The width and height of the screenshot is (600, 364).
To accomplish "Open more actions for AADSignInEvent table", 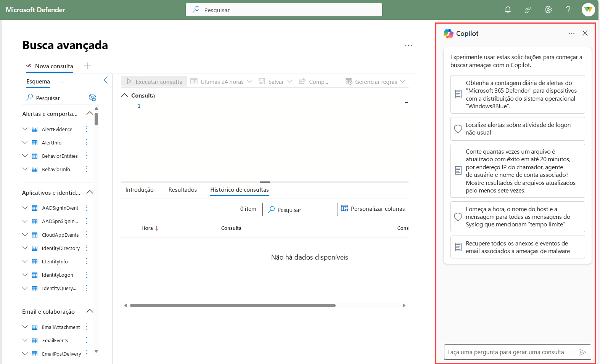I will tap(87, 208).
